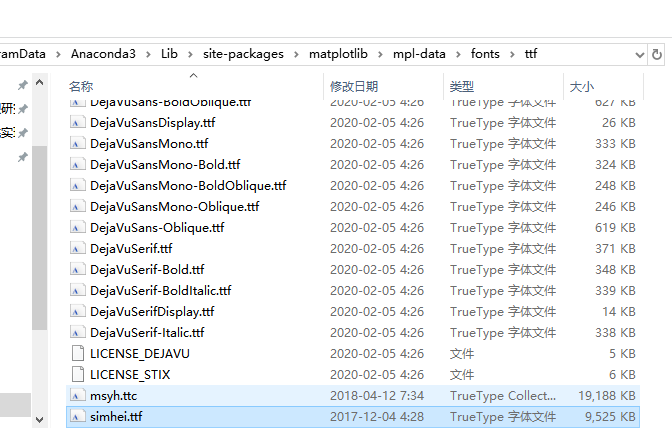Select the simhei.ttf font file icon
The width and height of the screenshot is (672, 434).
(77, 416)
